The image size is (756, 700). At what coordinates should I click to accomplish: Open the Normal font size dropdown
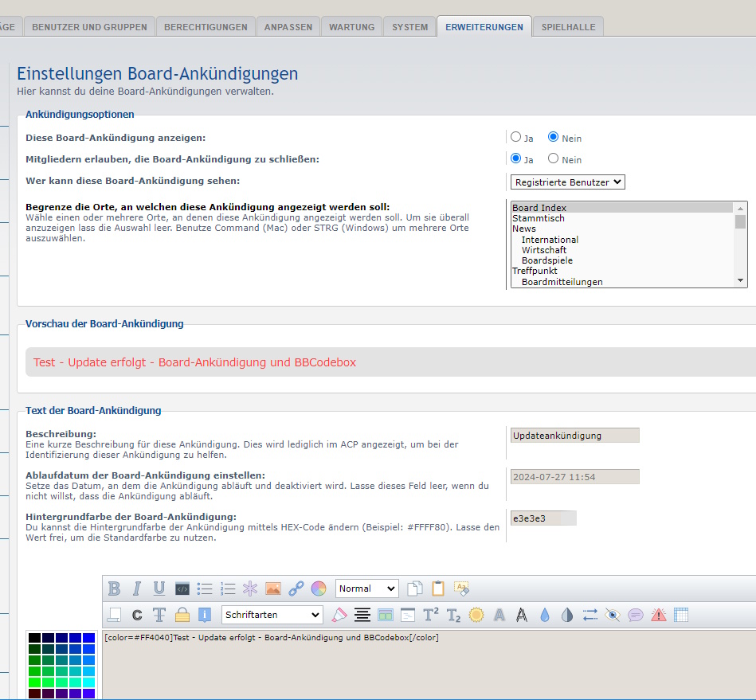click(366, 589)
